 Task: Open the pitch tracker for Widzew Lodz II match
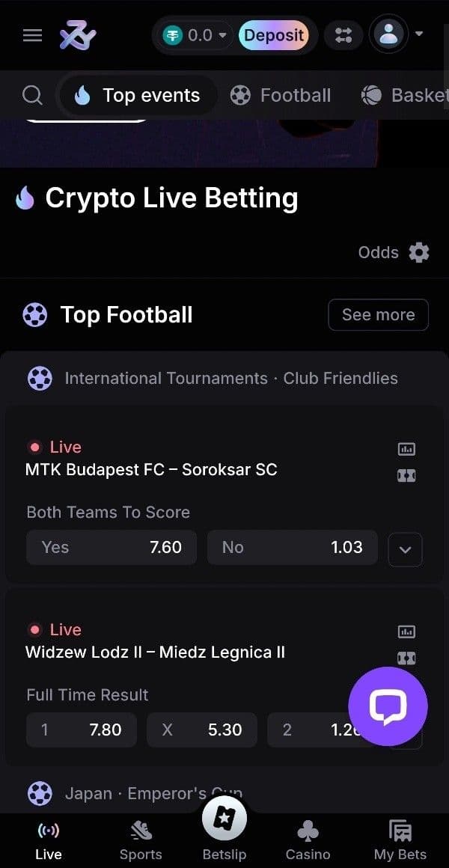406,658
